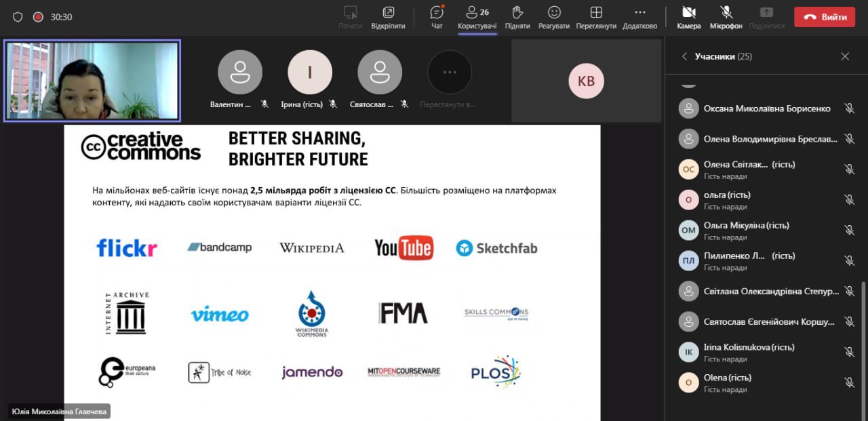Open the Chat (Чат) panel
The width and height of the screenshot is (868, 421).
pos(437,17)
